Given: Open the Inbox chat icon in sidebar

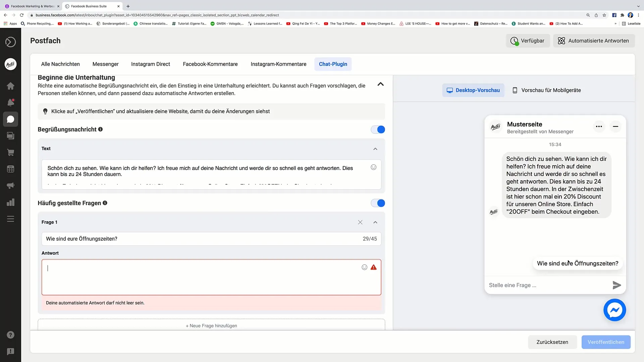Looking at the screenshot, I should 10,119.
